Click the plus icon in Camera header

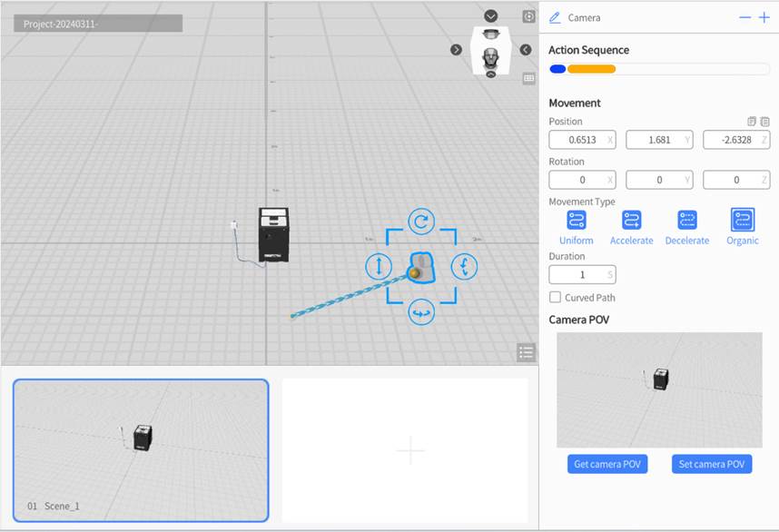pos(764,17)
